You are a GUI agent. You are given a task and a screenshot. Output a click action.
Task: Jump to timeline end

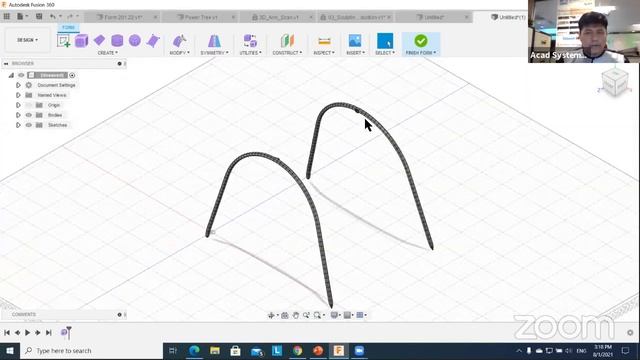click(x=49, y=333)
